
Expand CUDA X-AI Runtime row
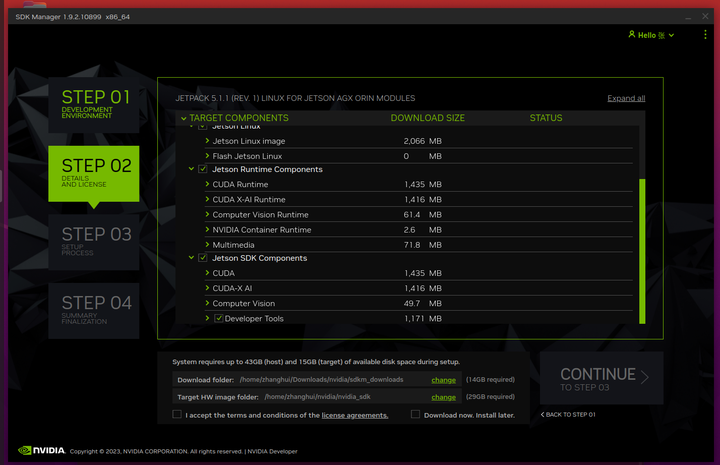click(207, 199)
